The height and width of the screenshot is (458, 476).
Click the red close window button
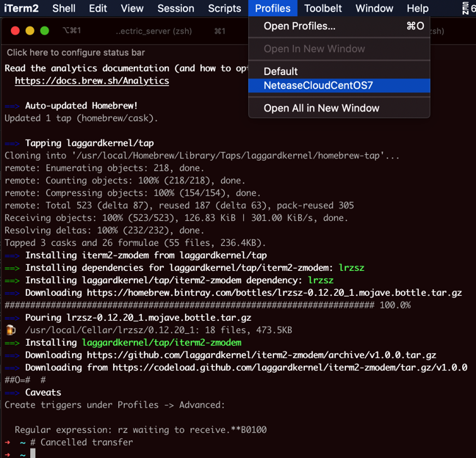(15, 31)
